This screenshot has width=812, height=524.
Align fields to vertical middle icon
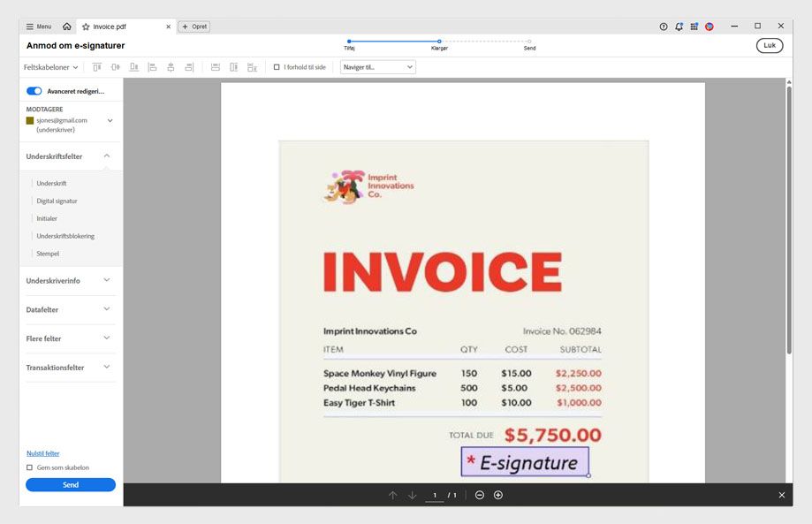pyautogui.click(x=116, y=67)
